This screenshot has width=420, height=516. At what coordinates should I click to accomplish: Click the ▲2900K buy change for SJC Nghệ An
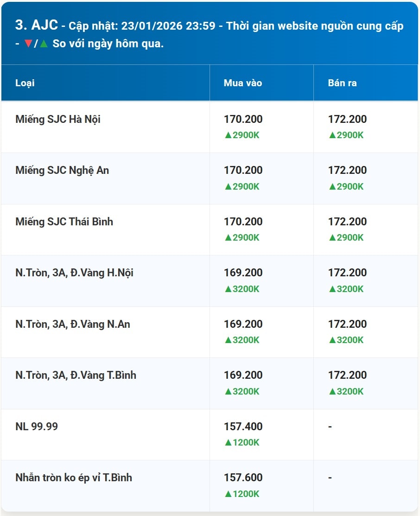click(x=242, y=186)
